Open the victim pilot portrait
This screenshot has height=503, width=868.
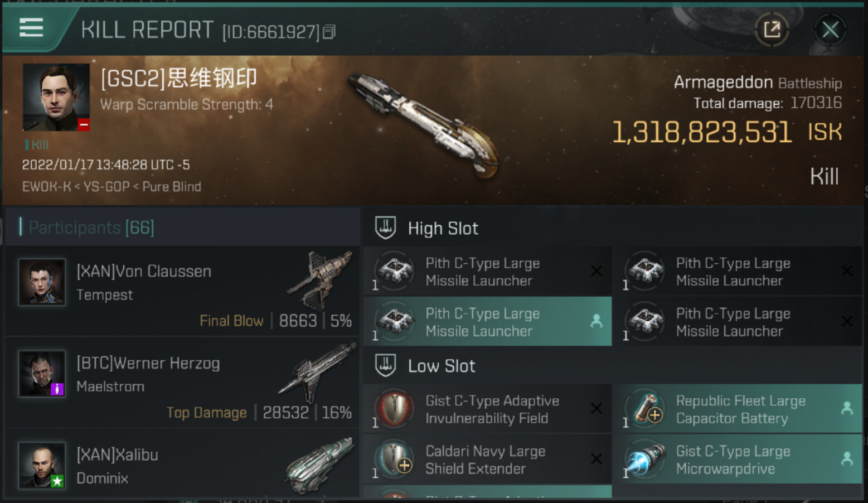pos(56,97)
